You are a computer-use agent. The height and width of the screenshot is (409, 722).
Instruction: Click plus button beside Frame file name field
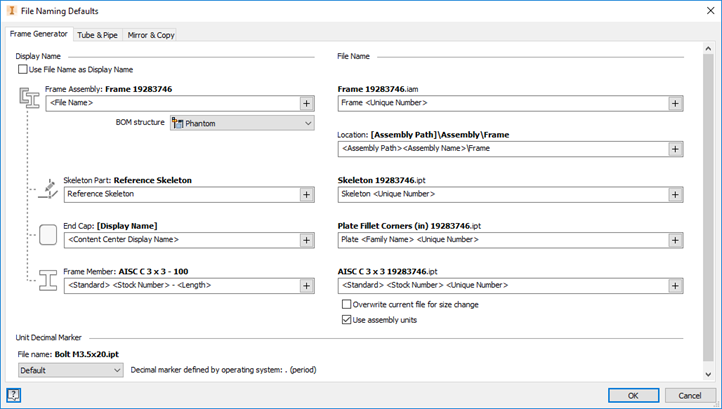coord(676,103)
